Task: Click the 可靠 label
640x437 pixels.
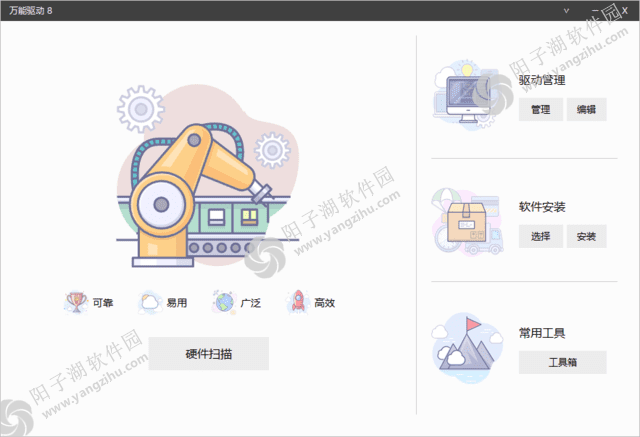Action: coord(103,303)
